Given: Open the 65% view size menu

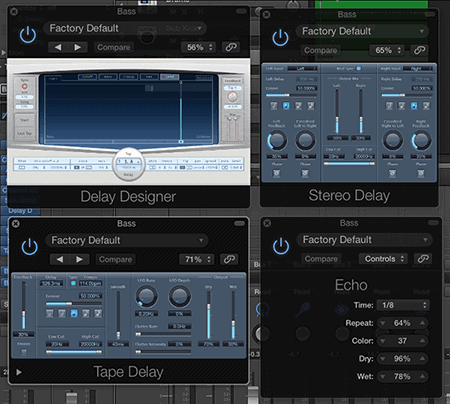Looking at the screenshot, I should click(x=387, y=50).
